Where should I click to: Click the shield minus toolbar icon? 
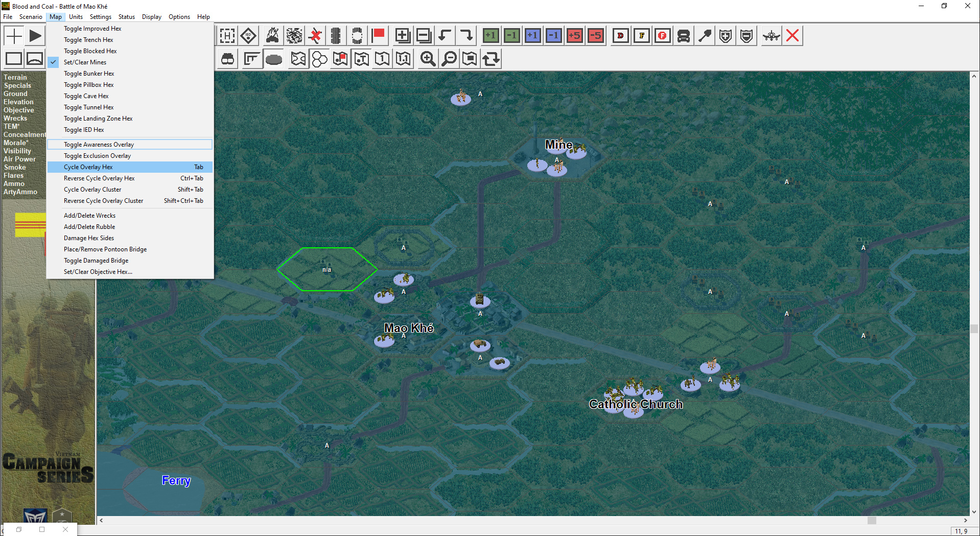[746, 36]
